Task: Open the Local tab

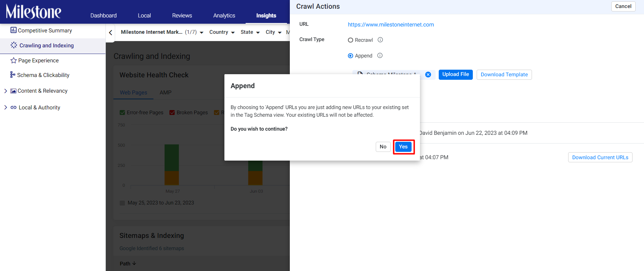Action: click(144, 16)
